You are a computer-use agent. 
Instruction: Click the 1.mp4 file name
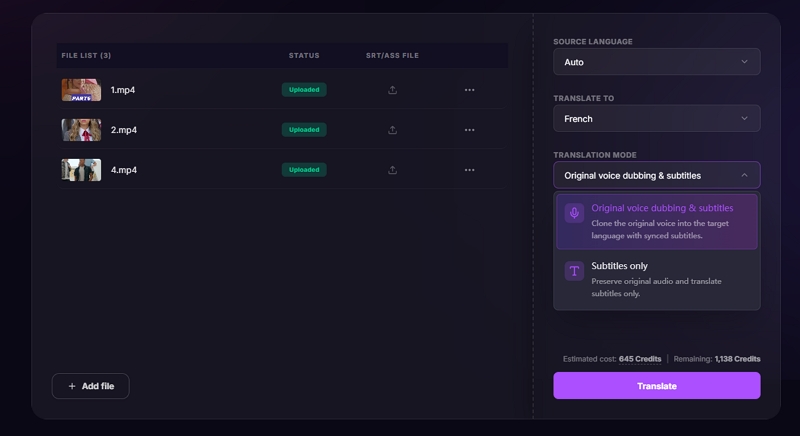pyautogui.click(x=123, y=90)
